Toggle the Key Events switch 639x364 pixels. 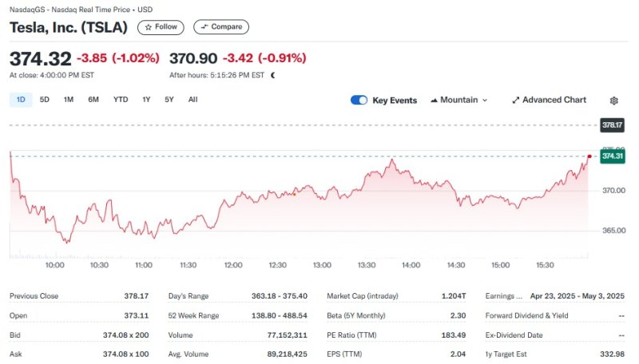coord(359,101)
